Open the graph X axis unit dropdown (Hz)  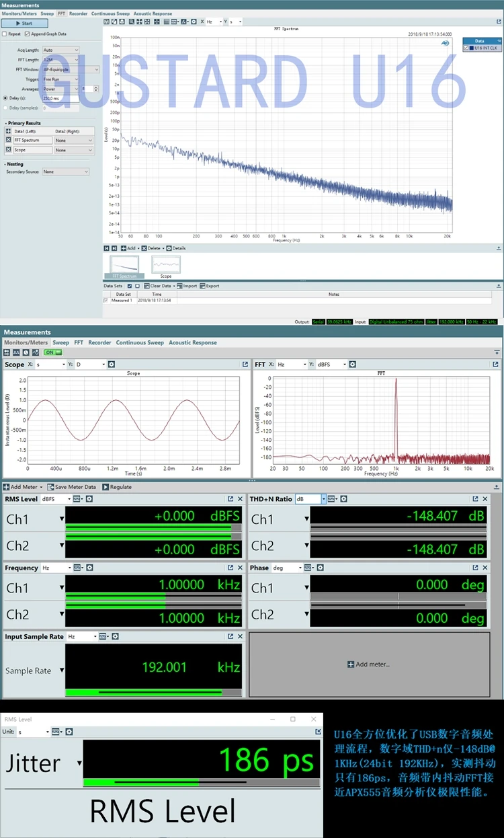click(213, 22)
